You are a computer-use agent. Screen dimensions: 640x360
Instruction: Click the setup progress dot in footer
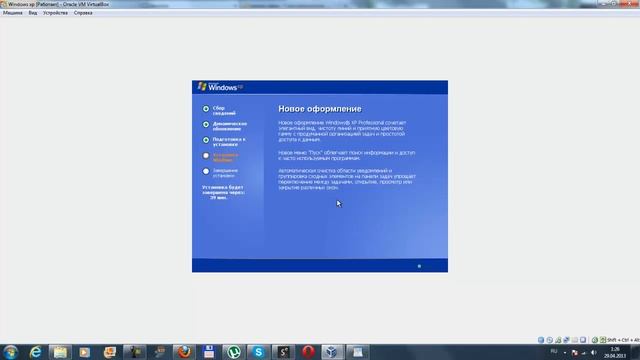click(x=419, y=266)
